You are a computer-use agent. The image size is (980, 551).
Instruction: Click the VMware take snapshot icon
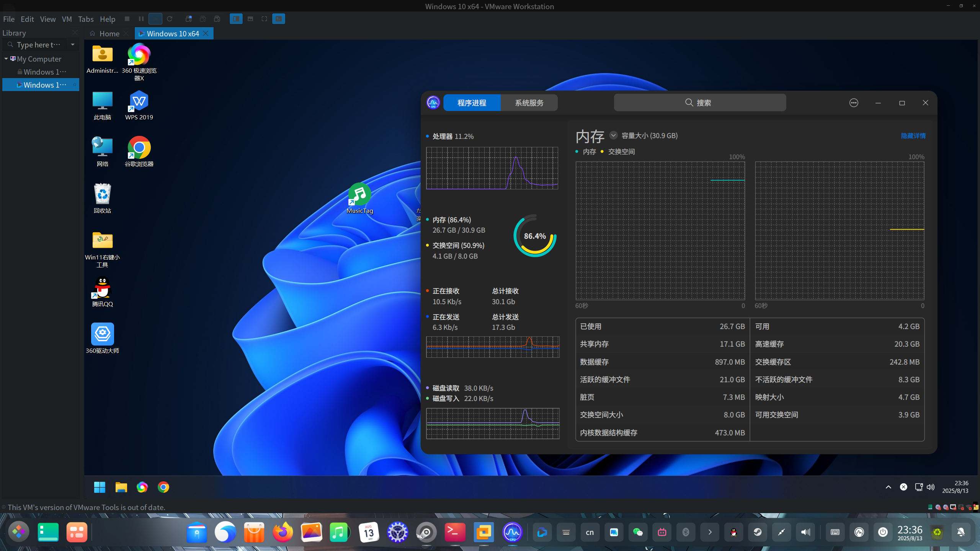188,19
